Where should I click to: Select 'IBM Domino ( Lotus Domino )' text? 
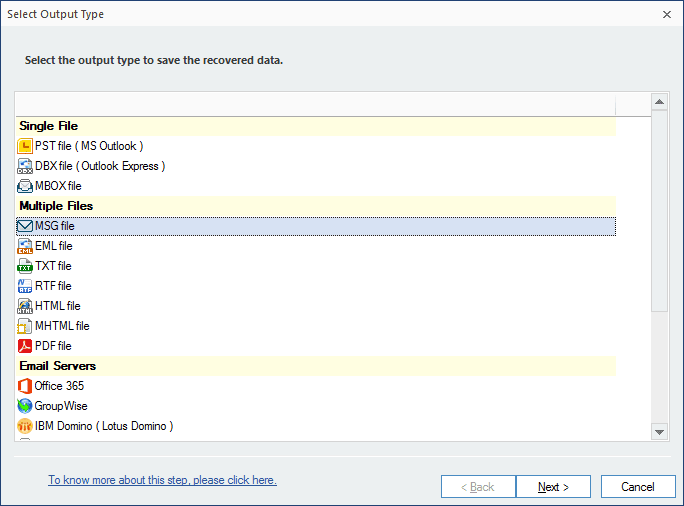pyautogui.click(x=104, y=426)
